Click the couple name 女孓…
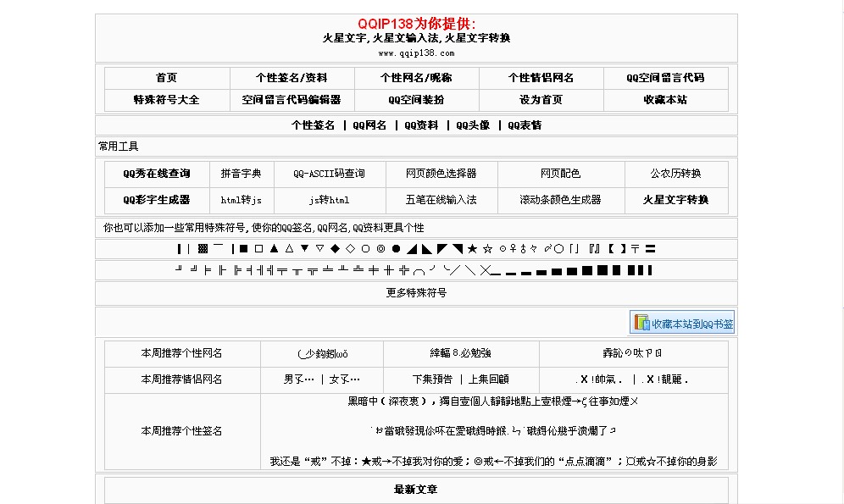 tap(345, 379)
